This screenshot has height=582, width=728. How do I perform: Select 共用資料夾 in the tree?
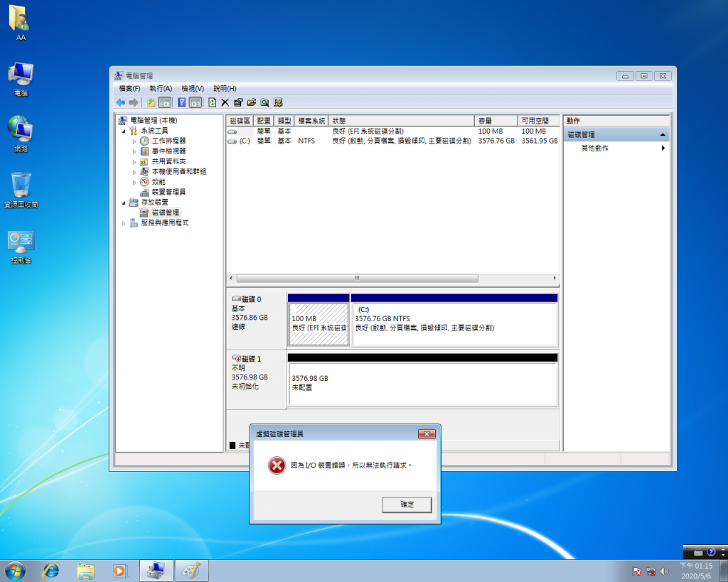[x=168, y=161]
